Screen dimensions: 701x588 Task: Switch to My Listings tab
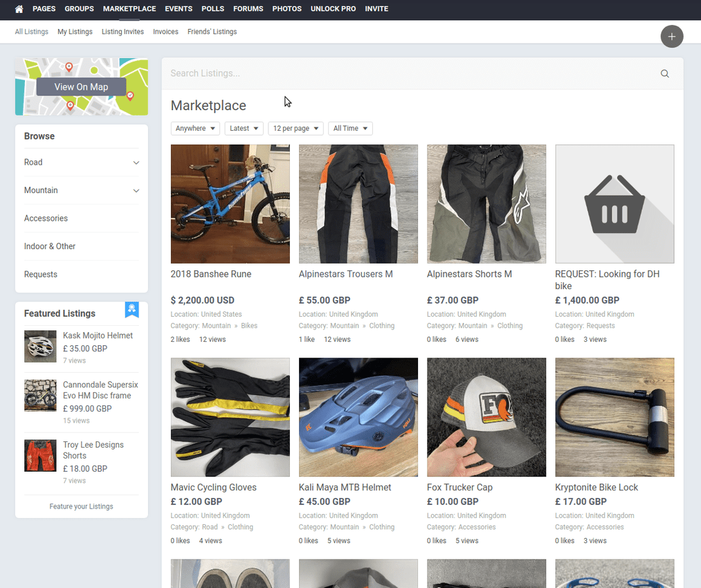75,32
